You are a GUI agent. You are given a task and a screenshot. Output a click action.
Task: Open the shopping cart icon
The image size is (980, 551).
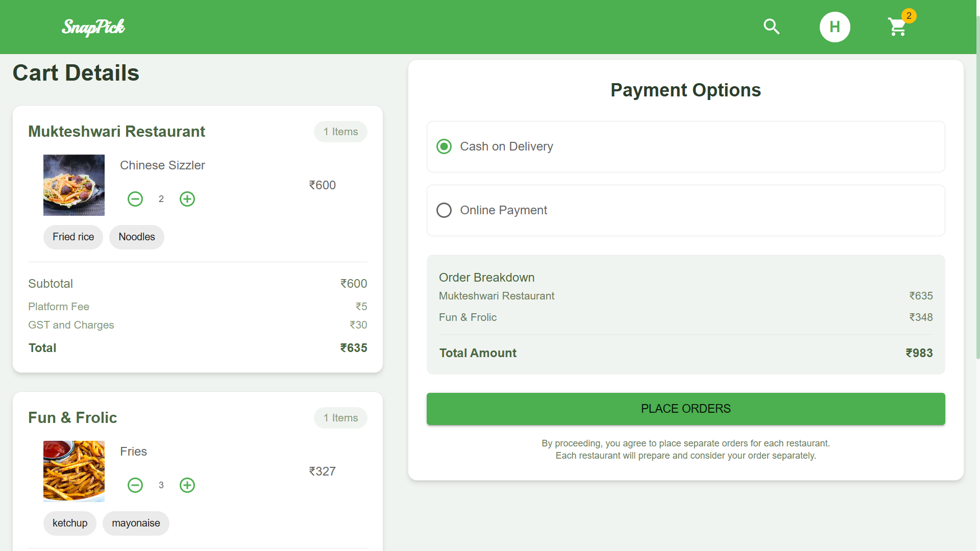point(897,27)
